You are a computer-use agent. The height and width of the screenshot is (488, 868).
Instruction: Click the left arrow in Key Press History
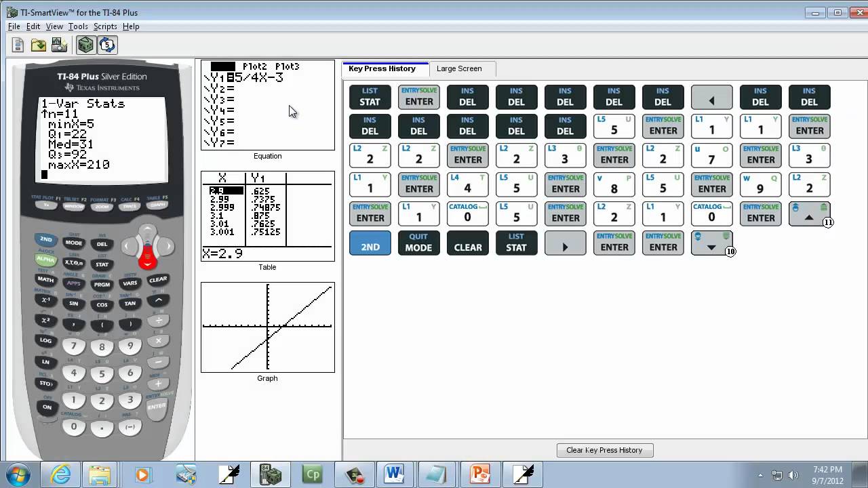711,98
